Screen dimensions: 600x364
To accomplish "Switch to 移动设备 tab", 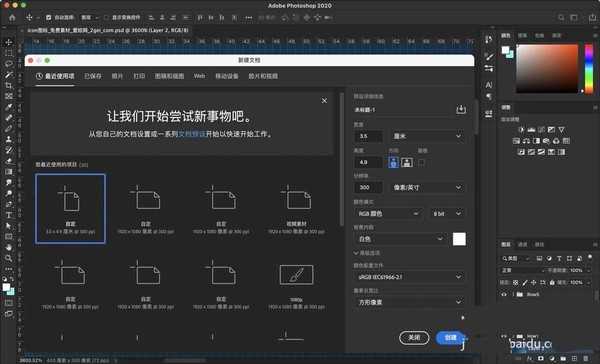I will (227, 76).
